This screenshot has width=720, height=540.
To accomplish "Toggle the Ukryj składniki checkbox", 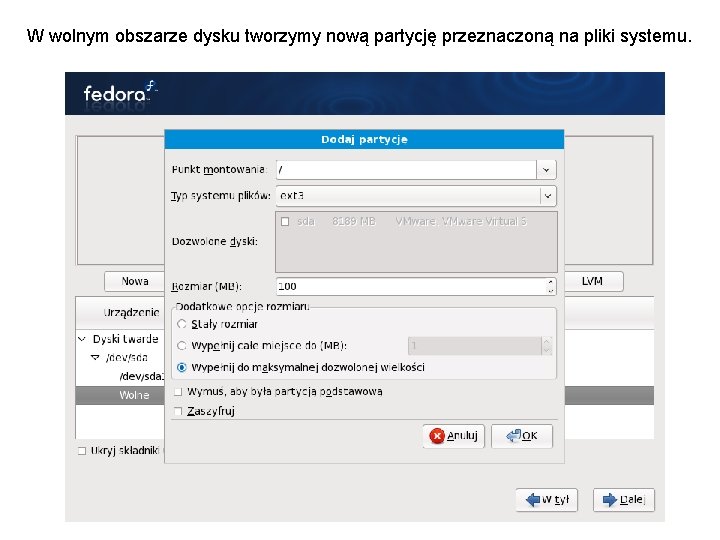I will [82, 451].
